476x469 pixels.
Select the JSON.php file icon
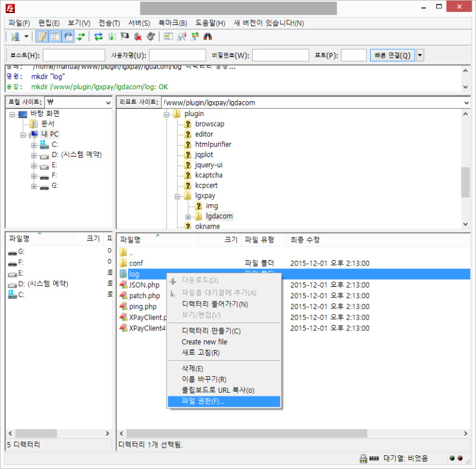(x=123, y=285)
